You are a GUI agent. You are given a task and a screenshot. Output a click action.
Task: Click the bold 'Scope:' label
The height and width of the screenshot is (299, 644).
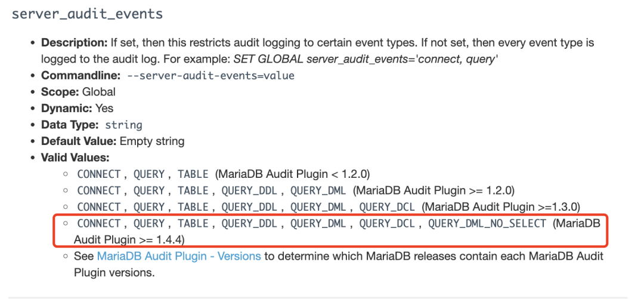click(x=60, y=92)
